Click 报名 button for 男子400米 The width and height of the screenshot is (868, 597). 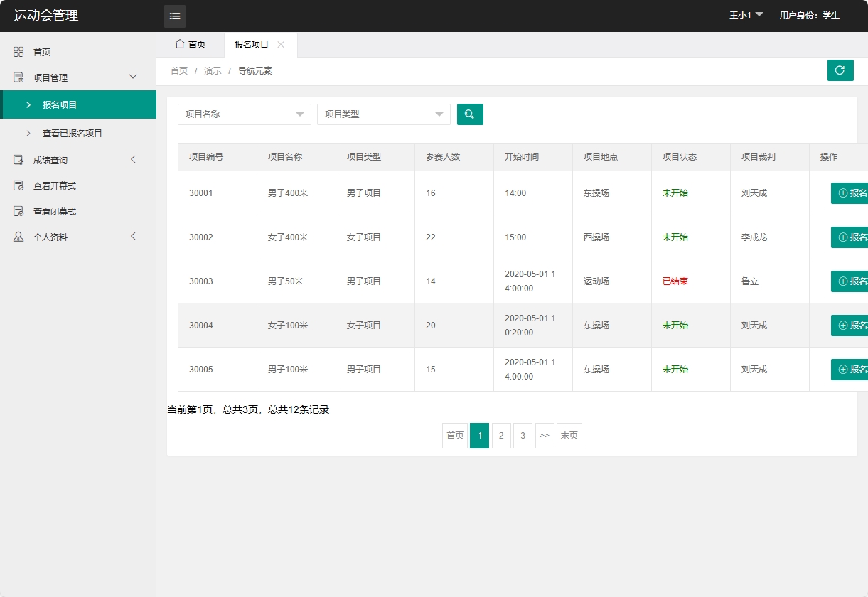852,193
